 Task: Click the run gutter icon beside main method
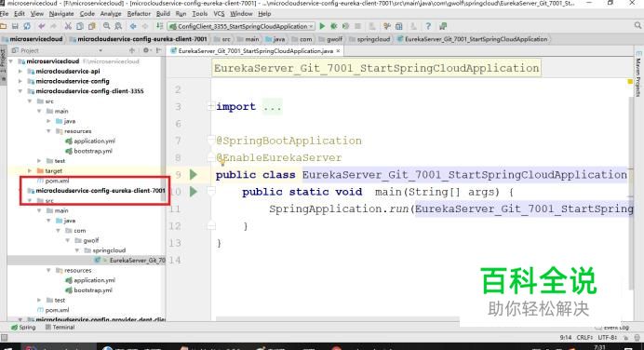194,192
